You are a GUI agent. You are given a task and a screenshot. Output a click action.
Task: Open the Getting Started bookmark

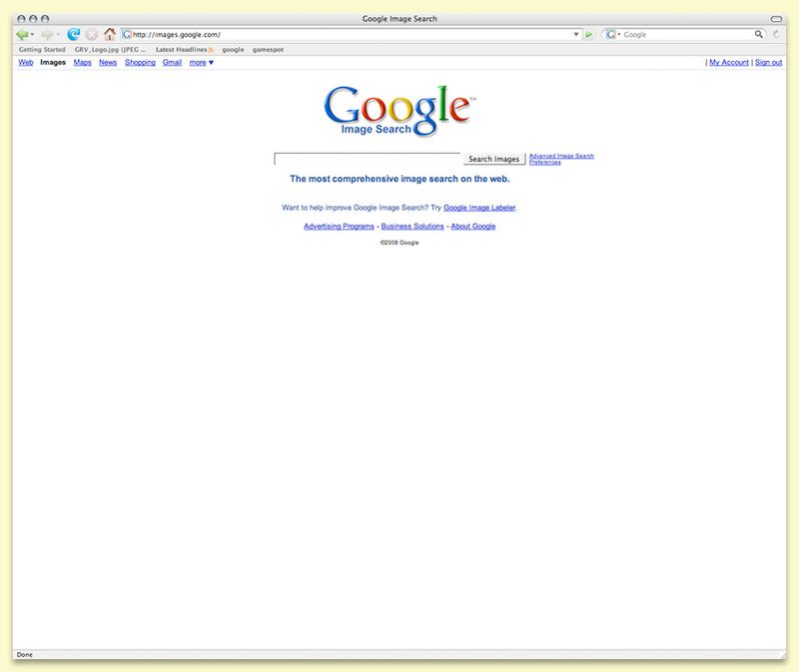coord(42,49)
